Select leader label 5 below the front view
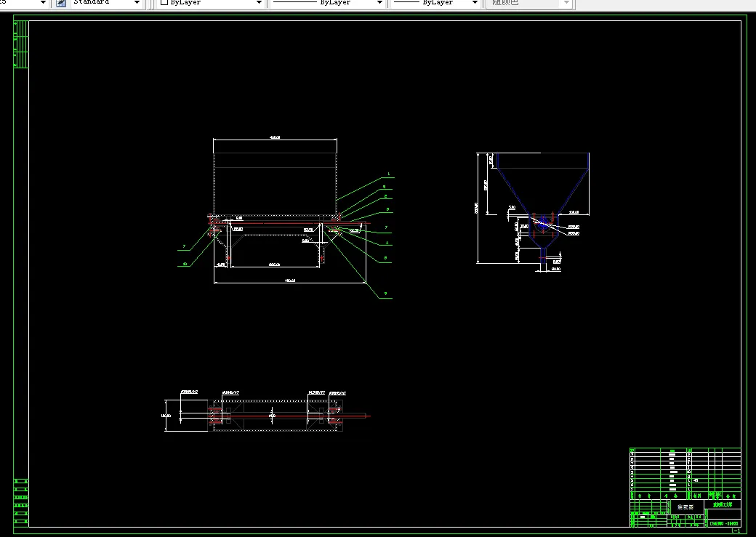This screenshot has width=756, height=537. tap(386, 294)
